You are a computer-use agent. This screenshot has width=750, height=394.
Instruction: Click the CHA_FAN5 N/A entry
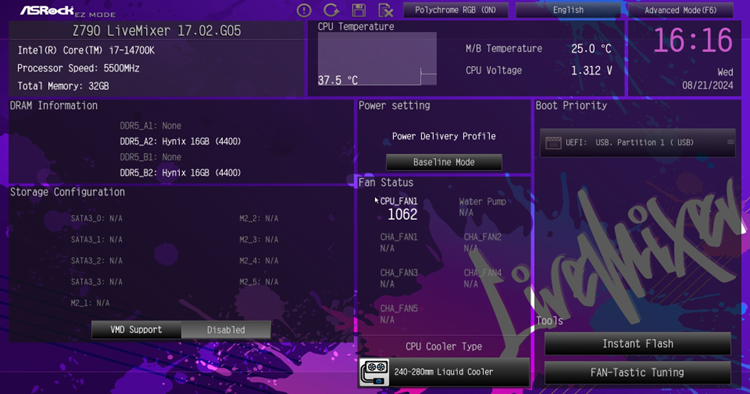pos(398,314)
